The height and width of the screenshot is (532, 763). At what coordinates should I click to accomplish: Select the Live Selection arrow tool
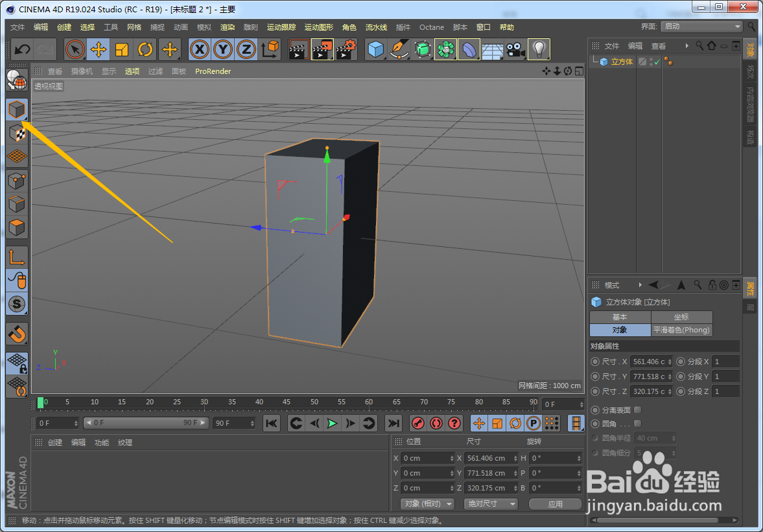tap(75, 49)
